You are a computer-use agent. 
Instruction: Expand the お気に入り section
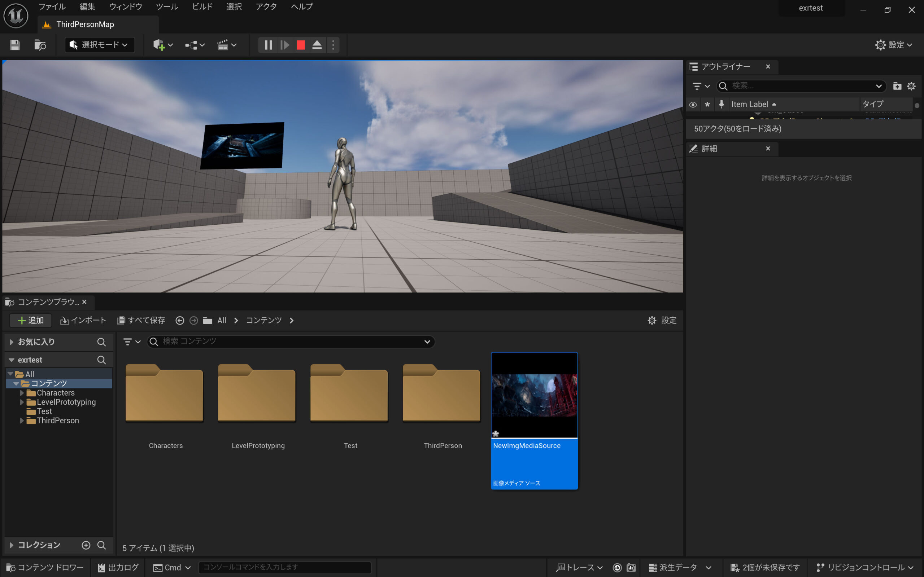pyautogui.click(x=12, y=342)
